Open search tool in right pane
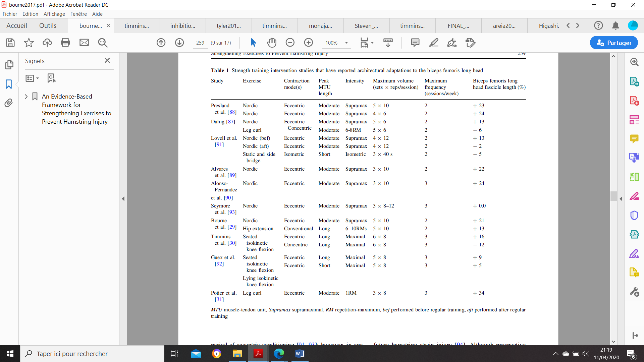This screenshot has width=644, height=362. click(x=634, y=62)
